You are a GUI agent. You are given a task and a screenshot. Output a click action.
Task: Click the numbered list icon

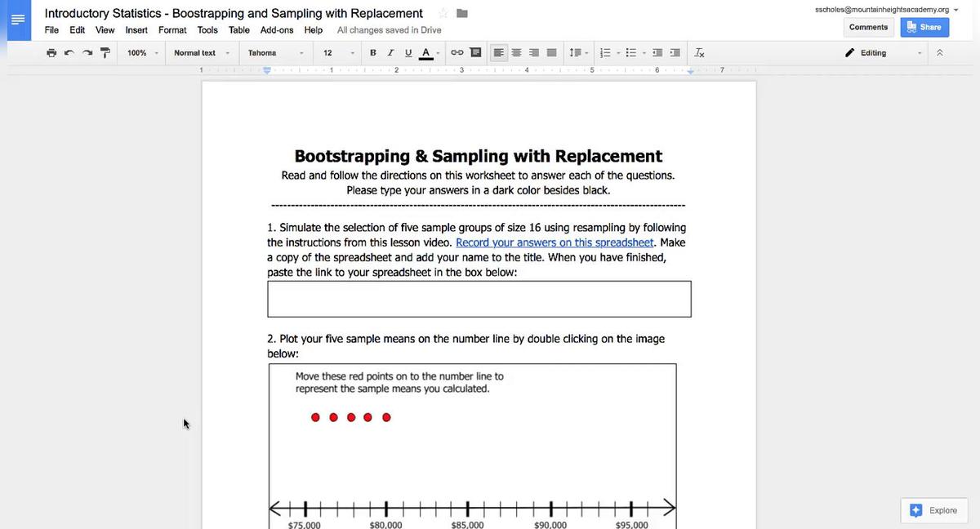605,53
